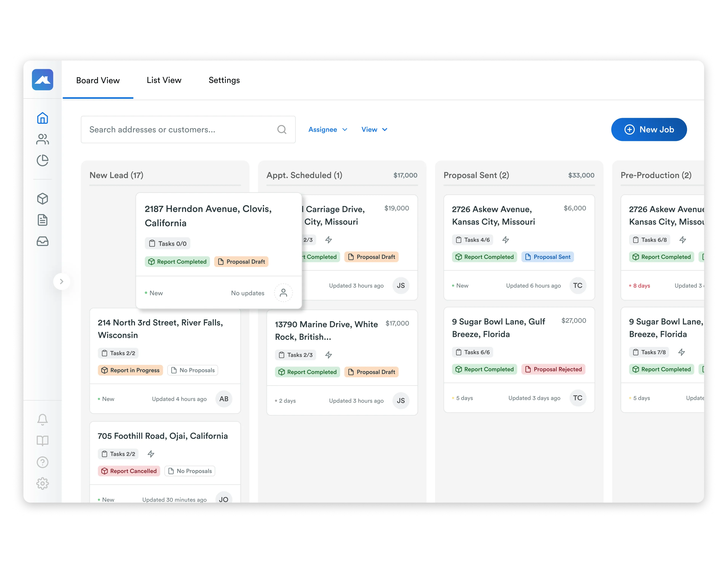Switch to the List View tab
The height and width of the screenshot is (563, 728).
164,80
